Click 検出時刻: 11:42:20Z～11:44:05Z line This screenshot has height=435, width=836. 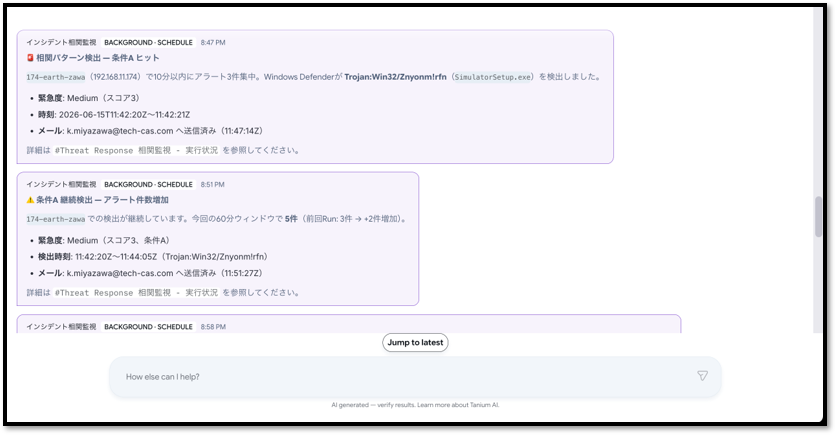click(154, 256)
